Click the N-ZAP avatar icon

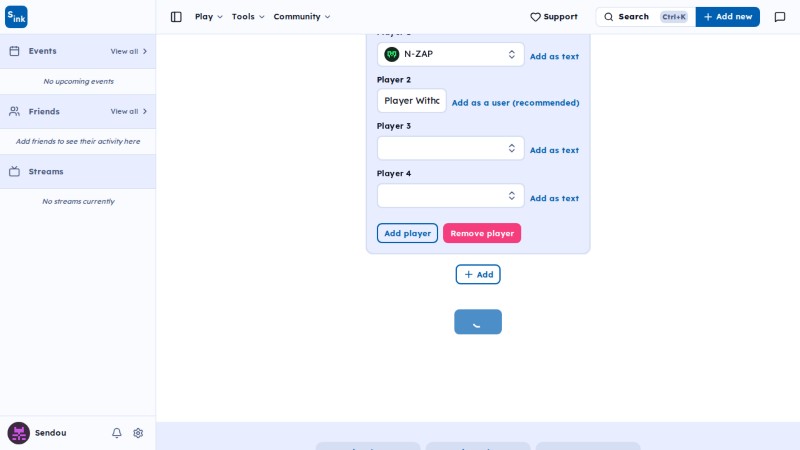pyautogui.click(x=392, y=54)
